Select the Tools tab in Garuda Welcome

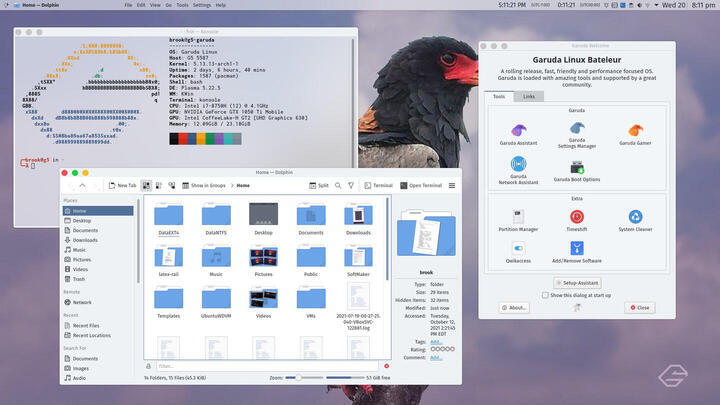click(x=499, y=96)
